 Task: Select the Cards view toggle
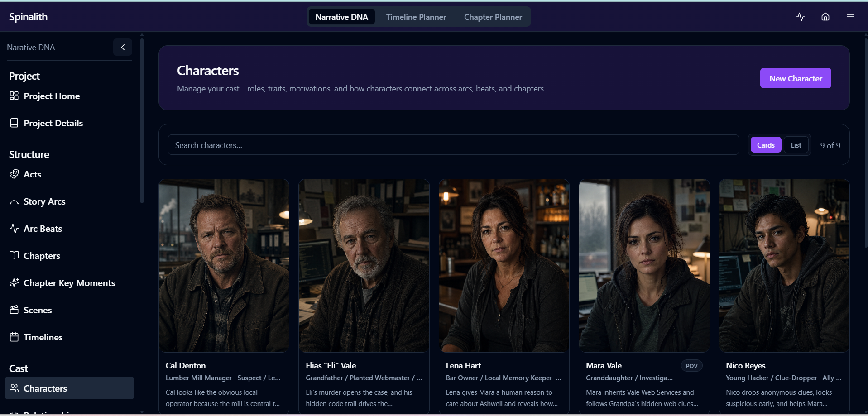tap(766, 145)
